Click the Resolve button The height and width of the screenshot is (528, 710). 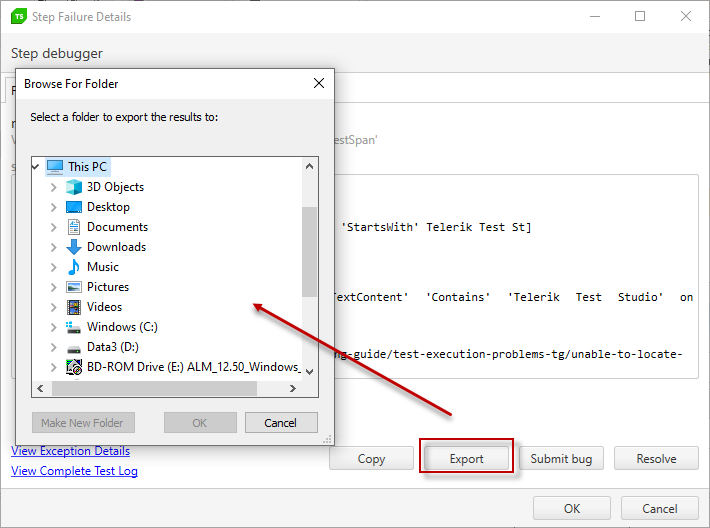656,458
